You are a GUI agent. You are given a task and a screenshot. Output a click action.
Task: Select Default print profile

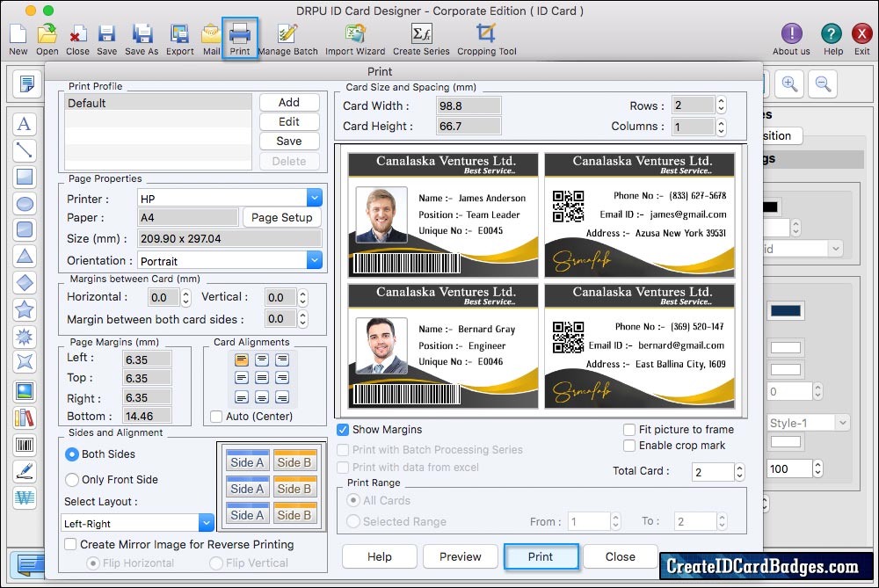158,103
